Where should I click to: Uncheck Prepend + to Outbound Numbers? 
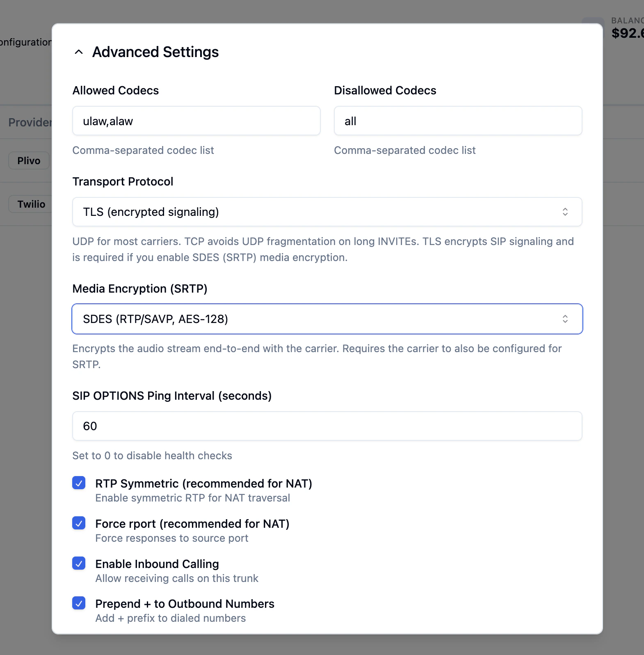click(79, 603)
